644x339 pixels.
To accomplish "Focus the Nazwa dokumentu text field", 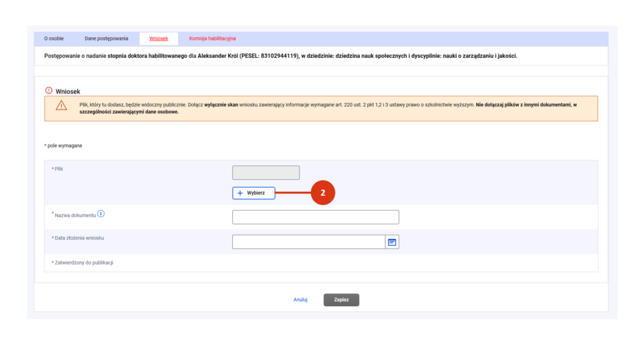I will tap(315, 217).
